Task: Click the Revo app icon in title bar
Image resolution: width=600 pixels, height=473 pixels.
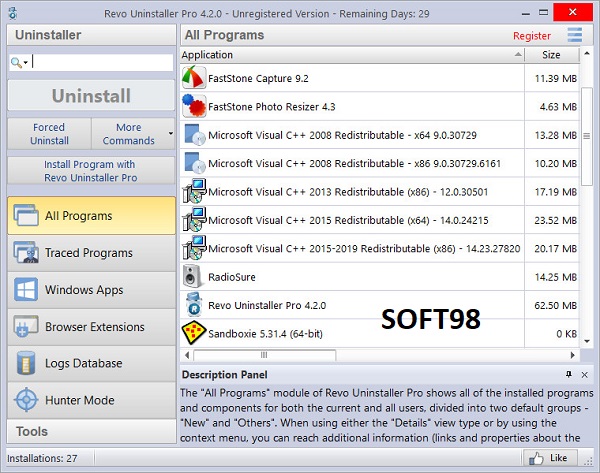Action: pos(13,13)
